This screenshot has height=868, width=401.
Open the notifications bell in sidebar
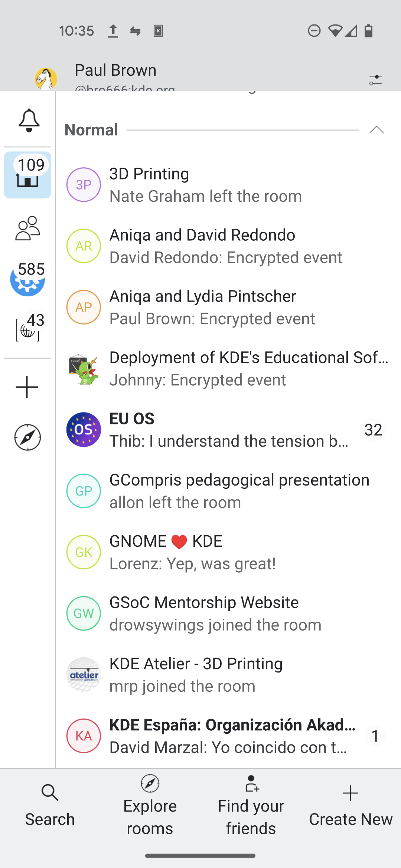pos(29,120)
